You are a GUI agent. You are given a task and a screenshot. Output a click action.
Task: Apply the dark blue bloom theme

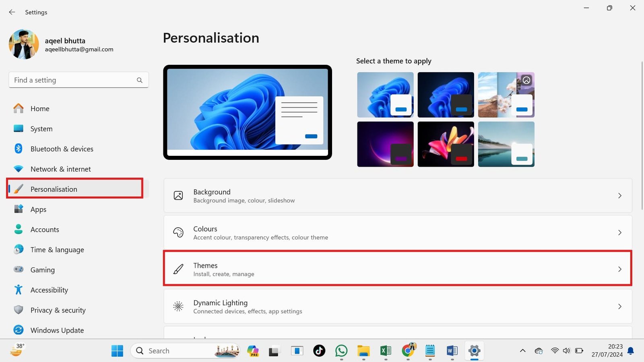click(x=446, y=95)
